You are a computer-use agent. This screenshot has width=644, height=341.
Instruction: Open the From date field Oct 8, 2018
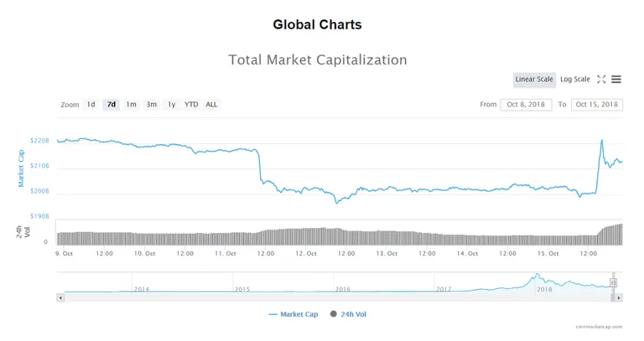526,105
